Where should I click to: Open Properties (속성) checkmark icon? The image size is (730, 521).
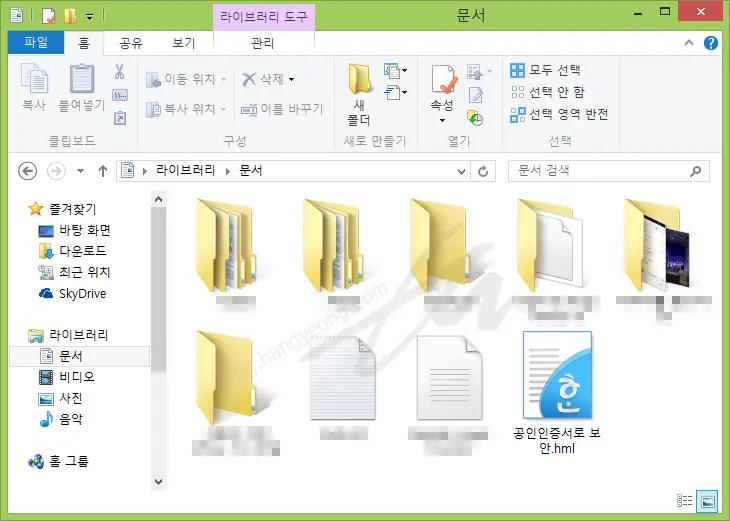[443, 80]
